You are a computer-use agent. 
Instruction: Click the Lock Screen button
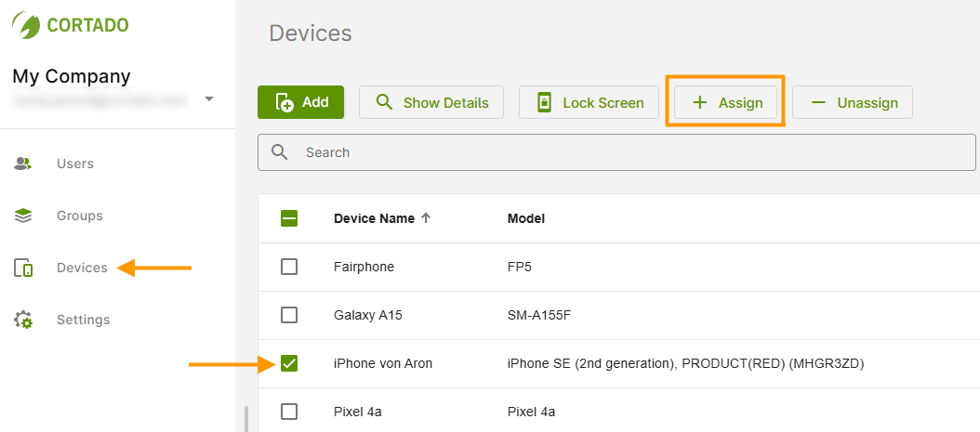pos(589,102)
